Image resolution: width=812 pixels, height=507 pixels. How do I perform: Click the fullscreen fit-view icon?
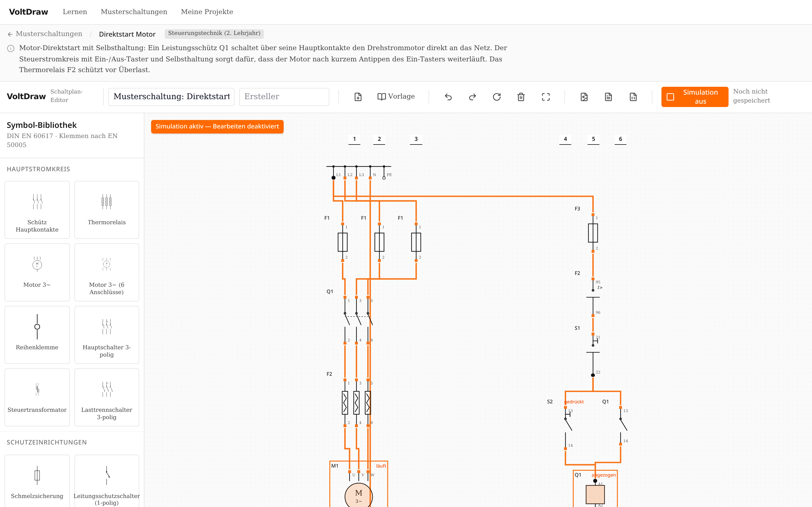[x=546, y=97]
